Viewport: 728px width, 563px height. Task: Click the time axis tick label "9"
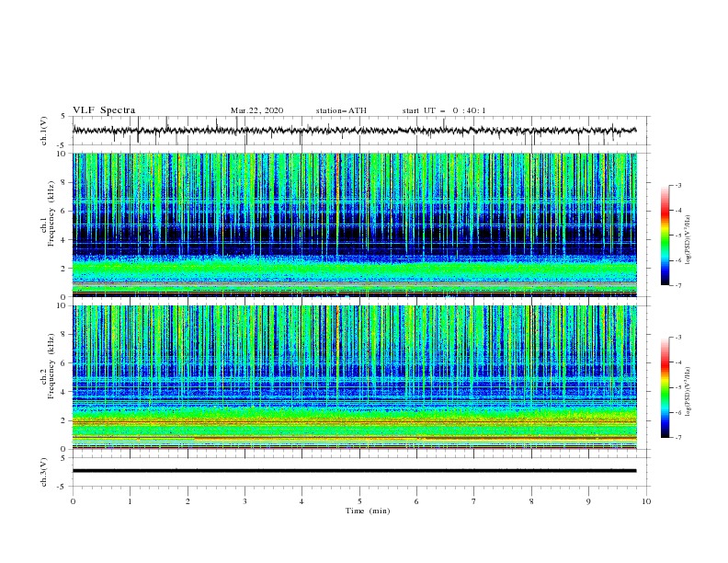click(x=588, y=501)
